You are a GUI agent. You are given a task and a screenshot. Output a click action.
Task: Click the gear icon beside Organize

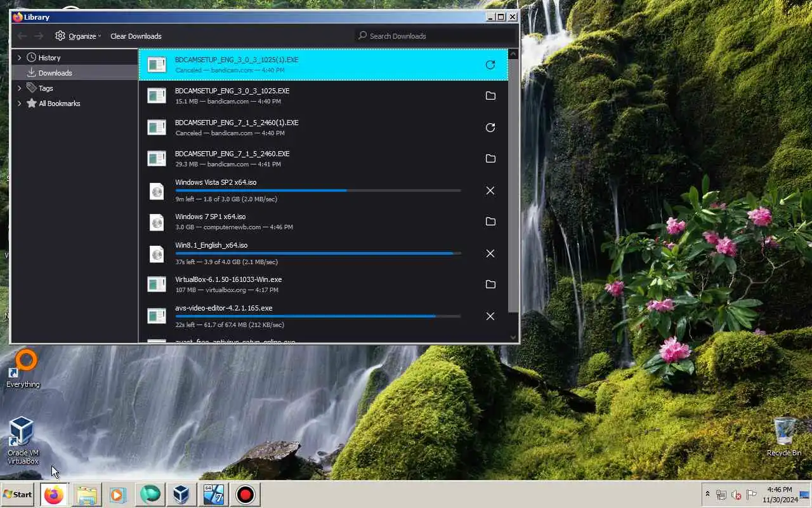(x=60, y=36)
